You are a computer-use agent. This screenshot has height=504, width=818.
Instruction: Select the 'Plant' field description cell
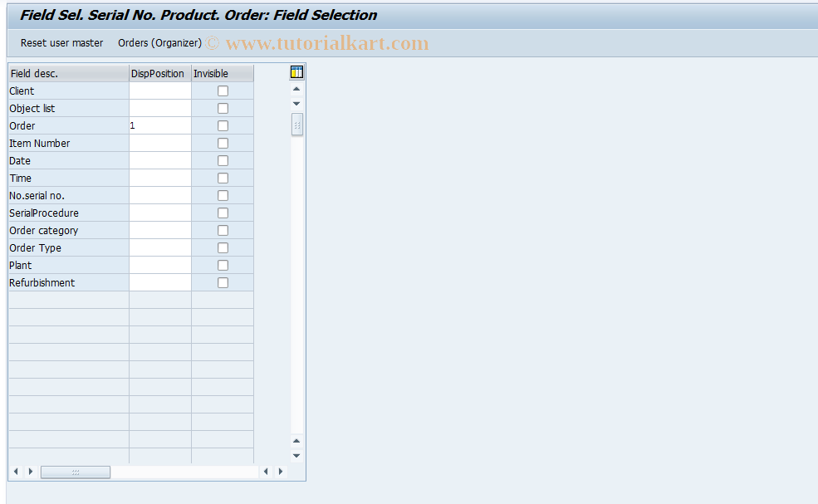click(x=68, y=266)
